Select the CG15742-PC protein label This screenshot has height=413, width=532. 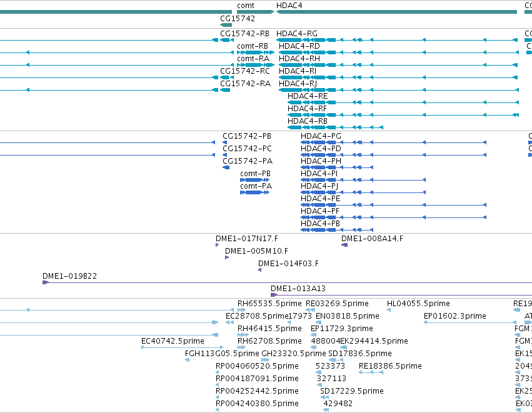[x=248, y=149]
